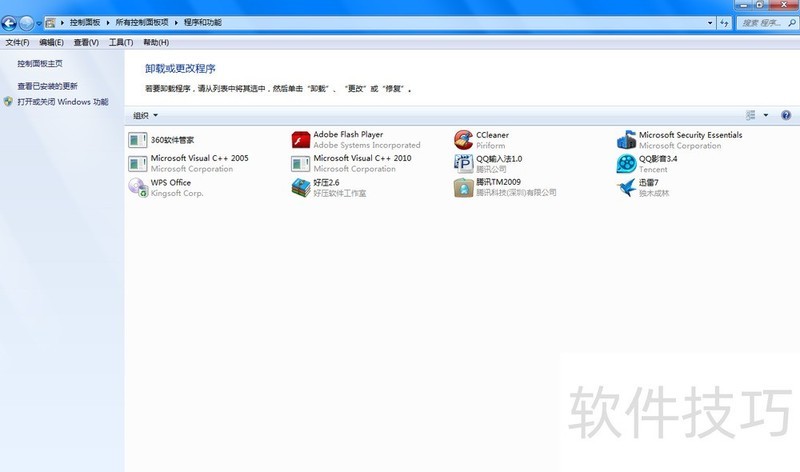Open 查看已安装的更新 link
800x472 pixels.
click(x=47, y=86)
